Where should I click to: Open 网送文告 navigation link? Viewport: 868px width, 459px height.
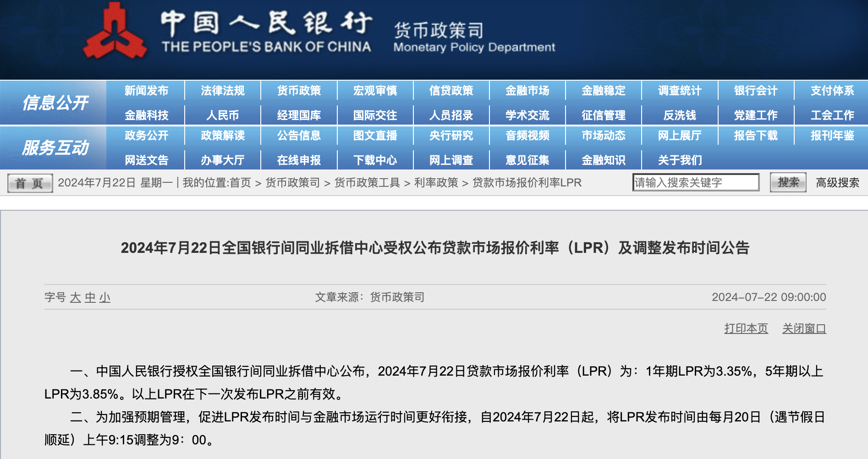tap(147, 160)
